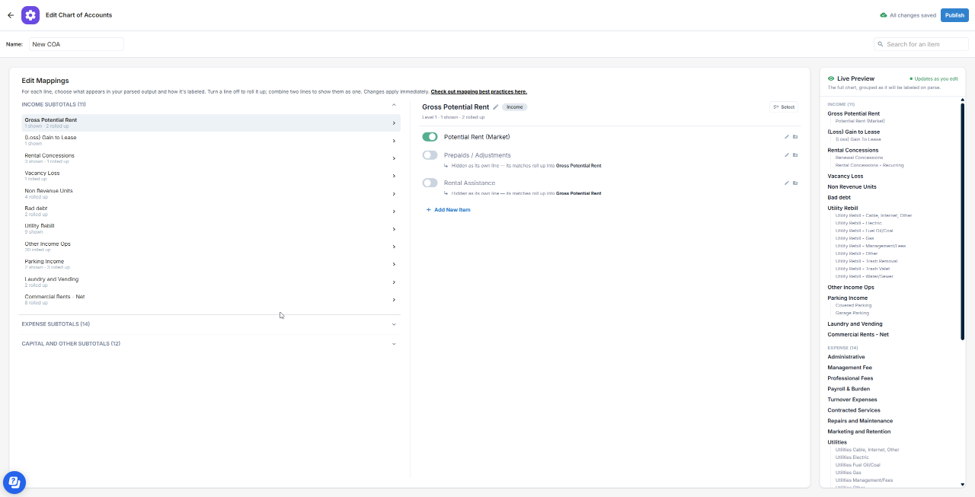
Task: Move Potential Rent (Market) via folder icon
Action: point(795,137)
